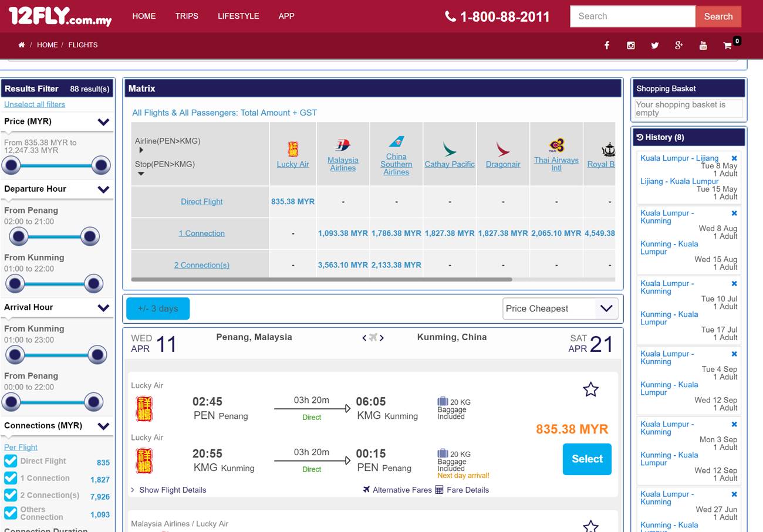Uncheck the 1 Connection filter
This screenshot has height=532, width=763.
pyautogui.click(x=11, y=478)
